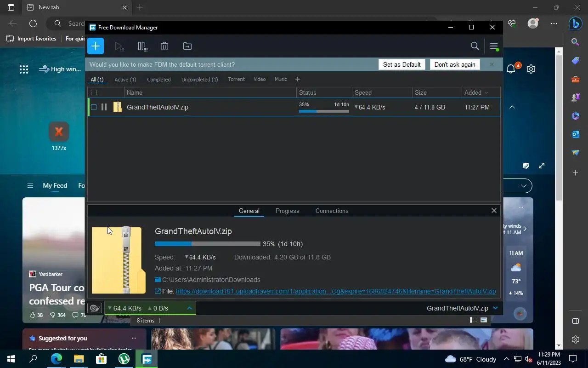Screen dimensions: 588x368
Task: Open Edge sidebar search icon
Action: click(575, 42)
